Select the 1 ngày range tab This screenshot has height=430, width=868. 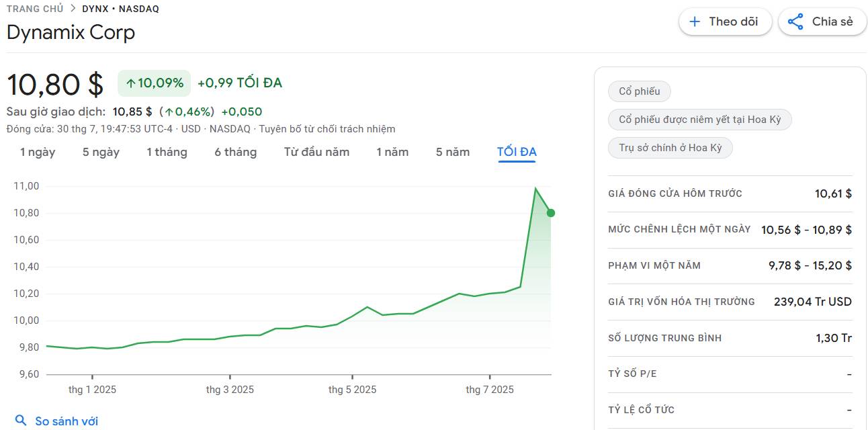38,152
